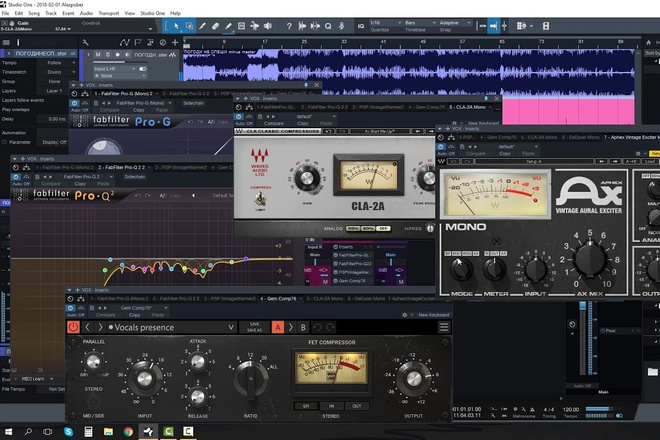Select the Eraser tool

click(215, 26)
